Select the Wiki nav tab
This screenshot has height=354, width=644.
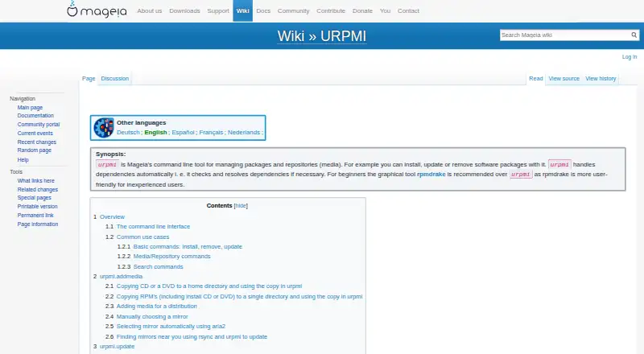(x=243, y=10)
